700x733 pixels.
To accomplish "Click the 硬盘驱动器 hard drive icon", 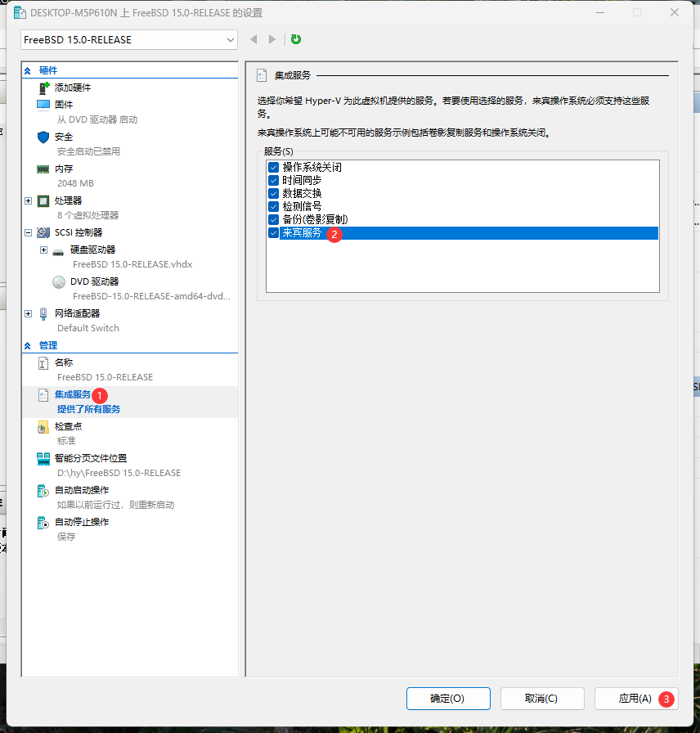I will (58, 251).
